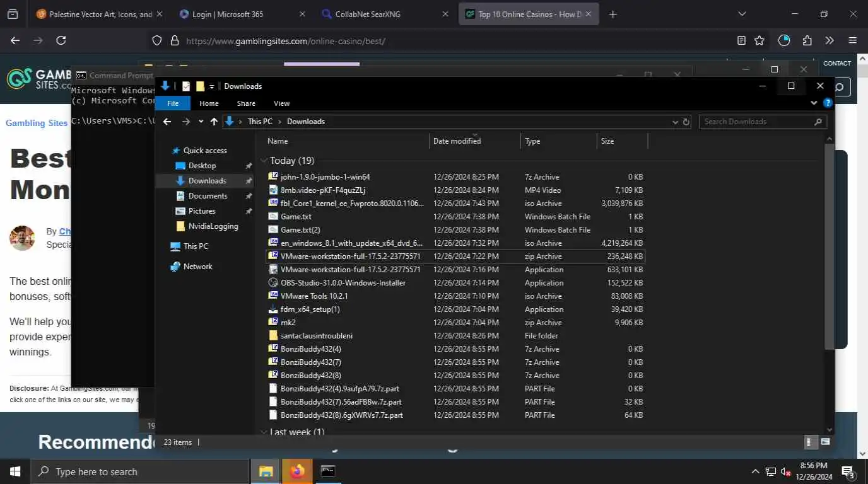Screen dimensions: 868x484
Task: Show hidden system tray icons
Action: (x=755, y=471)
